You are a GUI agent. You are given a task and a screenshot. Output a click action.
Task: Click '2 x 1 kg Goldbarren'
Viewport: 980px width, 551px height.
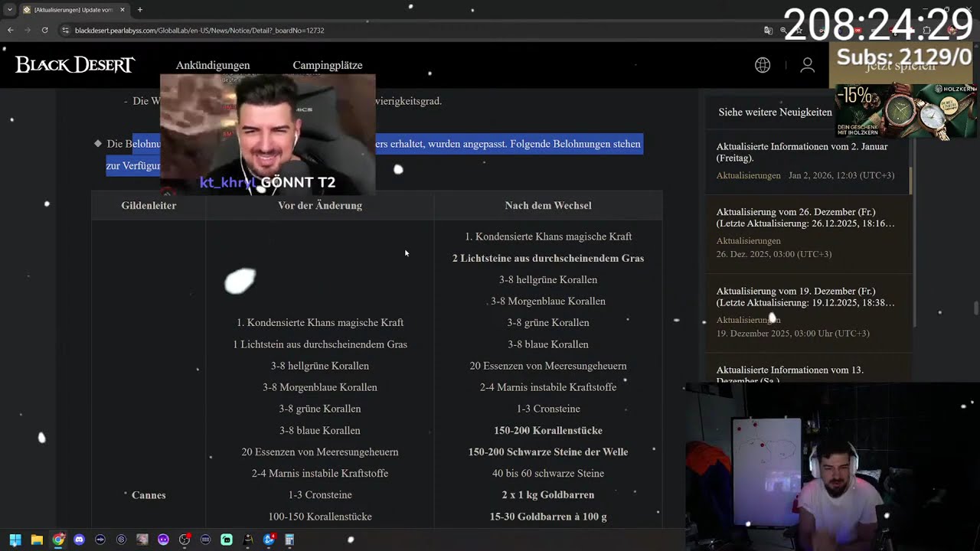tap(548, 495)
